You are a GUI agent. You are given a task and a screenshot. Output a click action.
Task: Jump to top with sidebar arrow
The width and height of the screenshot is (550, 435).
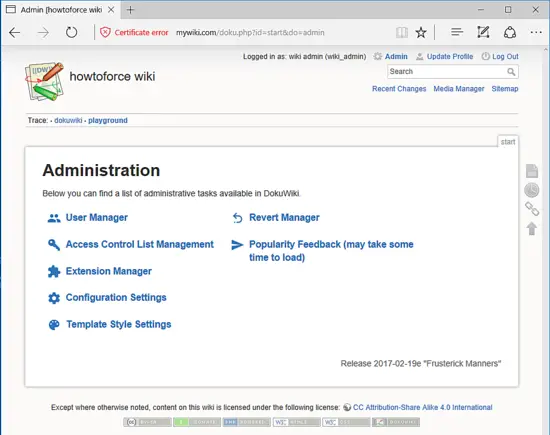click(x=532, y=228)
